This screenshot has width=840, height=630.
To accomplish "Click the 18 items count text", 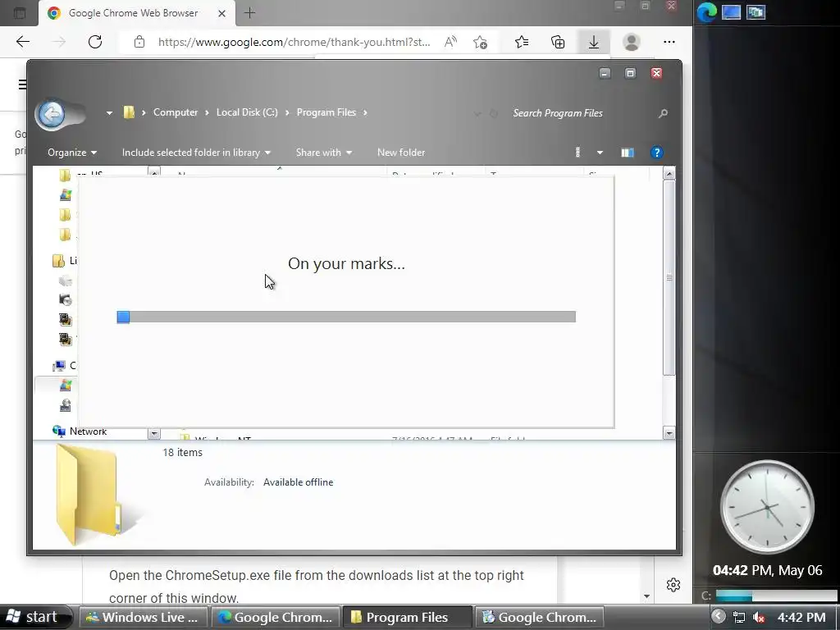I will pos(182,453).
